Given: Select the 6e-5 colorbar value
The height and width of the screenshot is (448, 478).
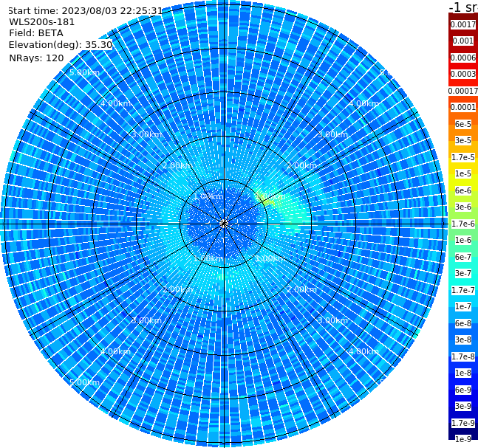Looking at the screenshot, I should 463,124.
